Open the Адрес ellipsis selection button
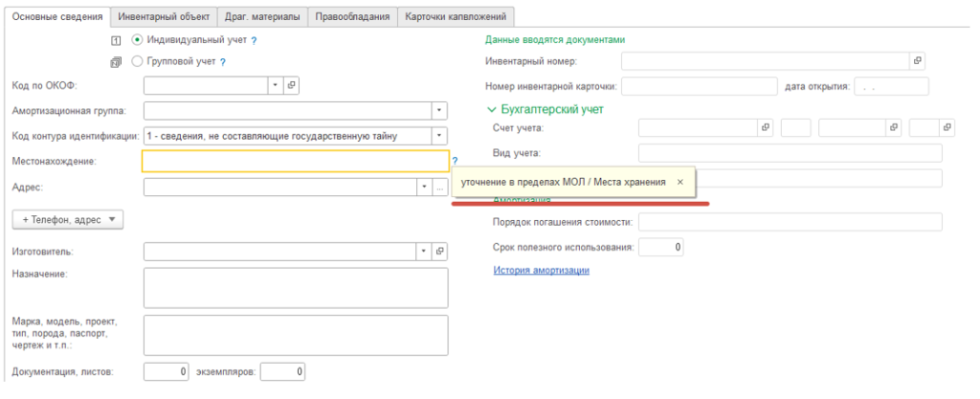Viewport: 980px width, 399px height. [440, 188]
